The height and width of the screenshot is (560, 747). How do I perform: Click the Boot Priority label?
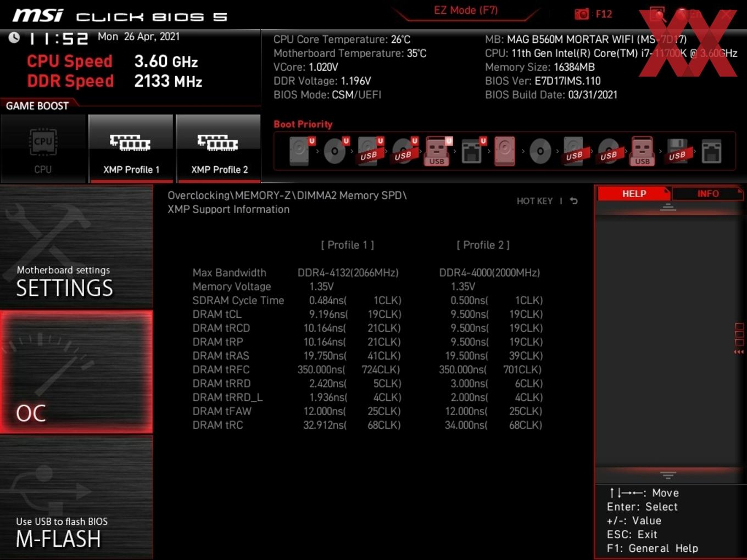(303, 124)
